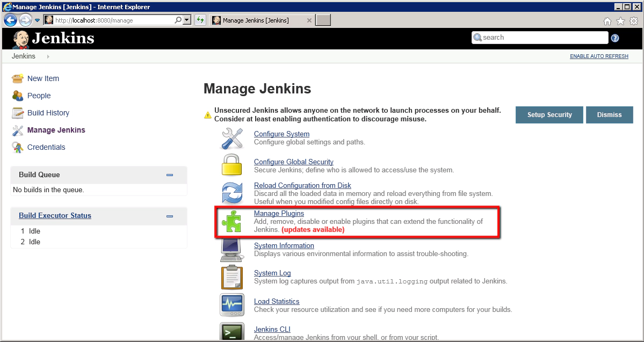This screenshot has height=342, width=644.
Task: Click ENABLE AUTO REFRESH
Action: coord(598,56)
